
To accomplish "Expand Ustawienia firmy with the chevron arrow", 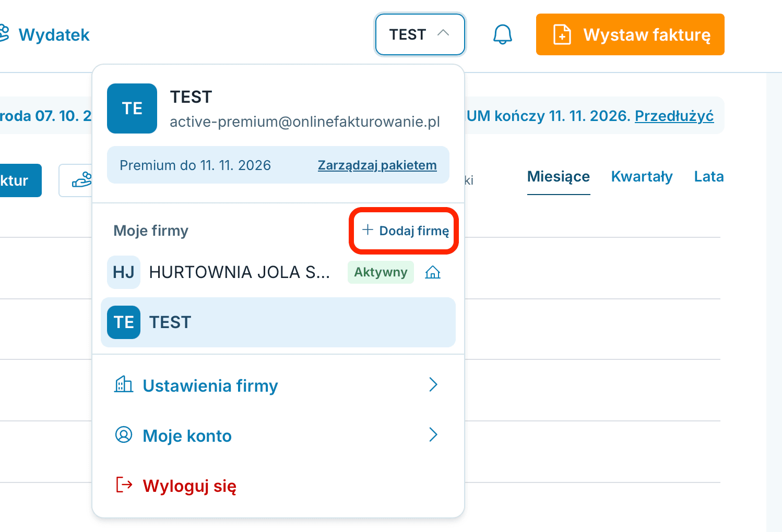I will [433, 384].
